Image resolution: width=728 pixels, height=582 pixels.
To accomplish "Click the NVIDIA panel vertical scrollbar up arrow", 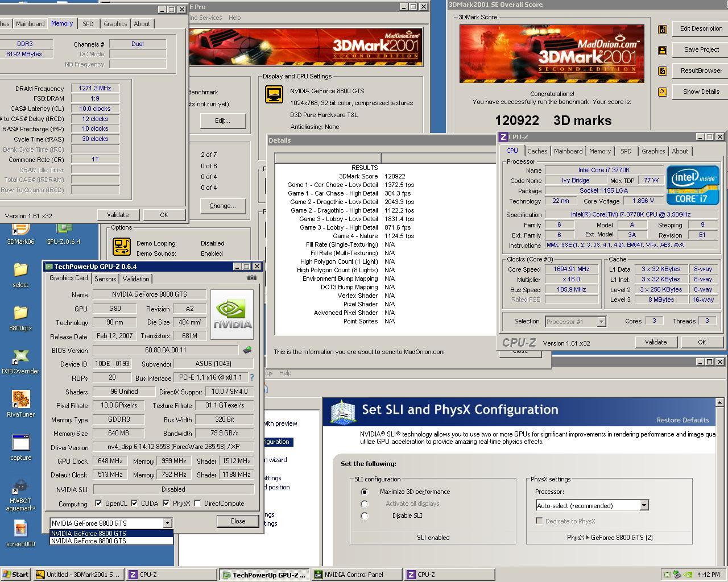I will tap(719, 402).
